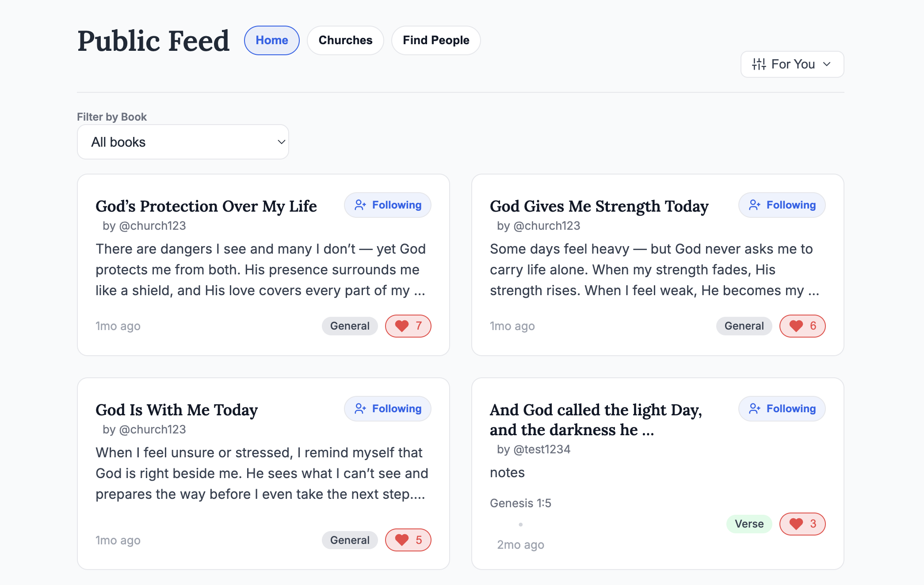The width and height of the screenshot is (924, 585).
Task: Open the All books filter dropdown
Action: 183,142
